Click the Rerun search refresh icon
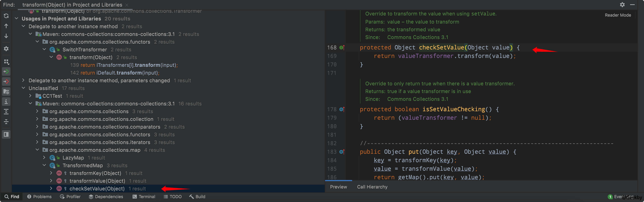Screen dimensions: 644x202 [6, 16]
